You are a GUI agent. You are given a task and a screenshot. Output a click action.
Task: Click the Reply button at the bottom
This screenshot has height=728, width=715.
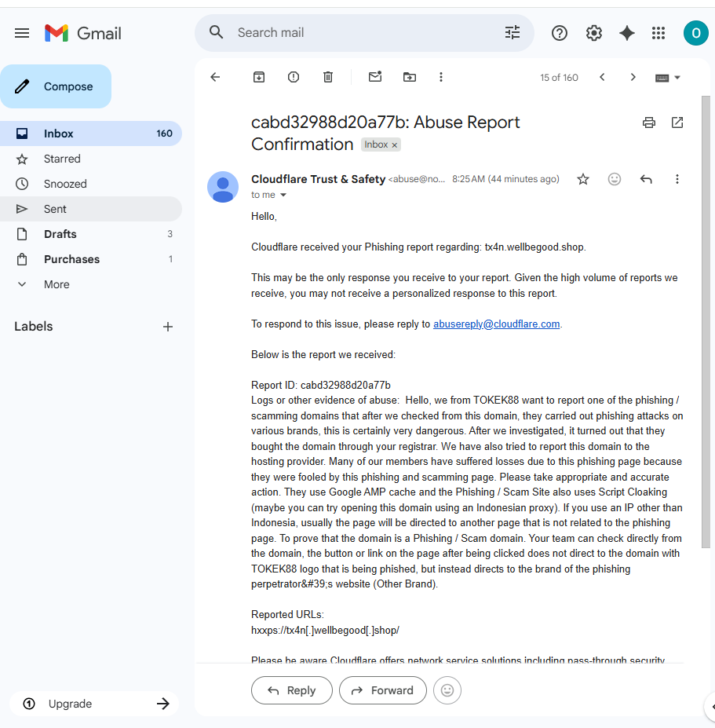point(292,690)
